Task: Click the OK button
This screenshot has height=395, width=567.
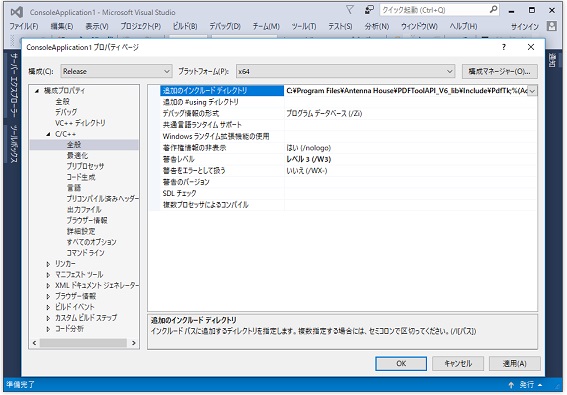Action: [x=401, y=364]
